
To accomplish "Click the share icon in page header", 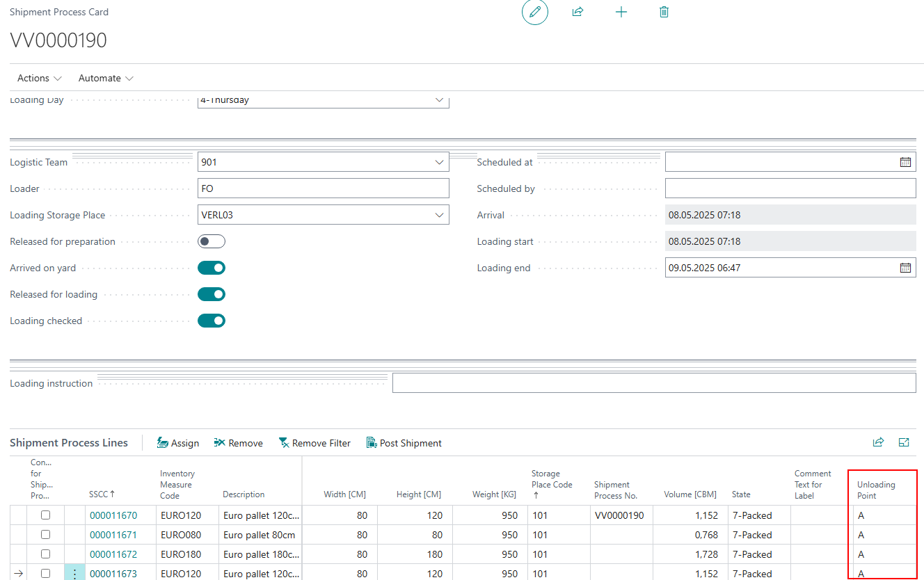I will click(577, 13).
